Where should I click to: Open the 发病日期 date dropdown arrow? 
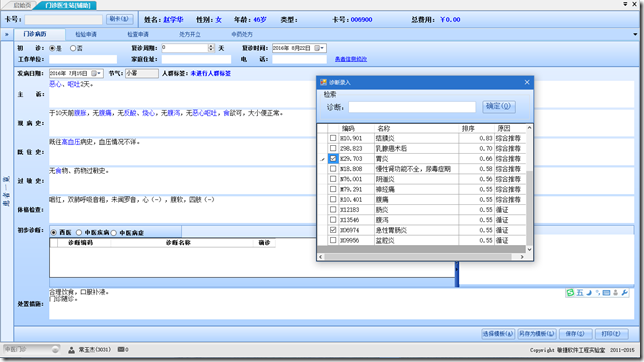[99, 73]
